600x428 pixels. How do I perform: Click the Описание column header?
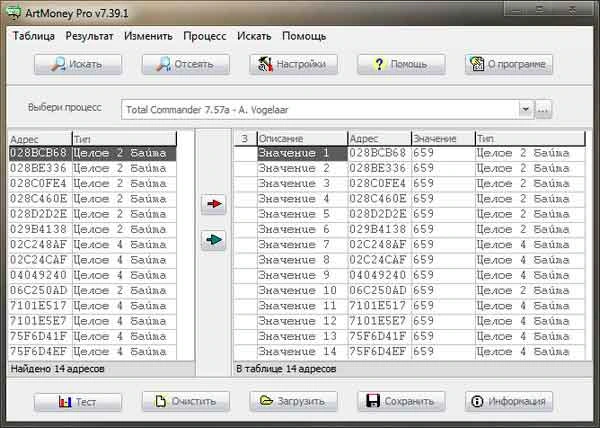tap(302, 138)
